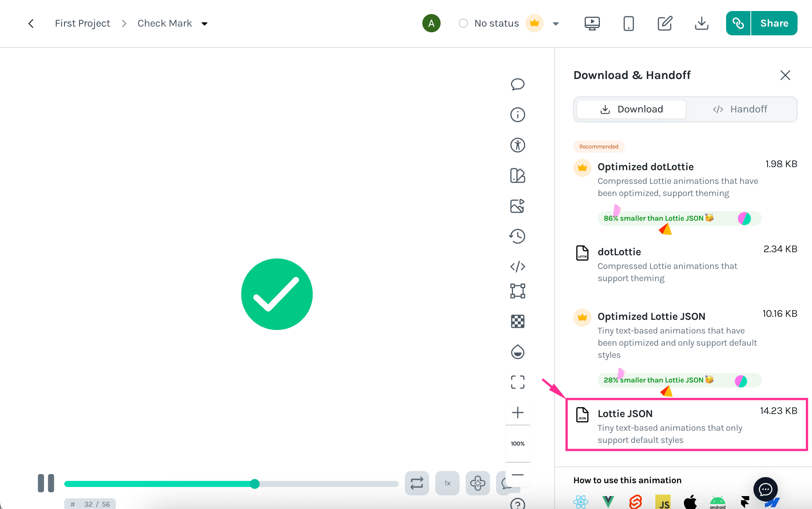This screenshot has width=812, height=509.
Task: Enter fullscreen preview mode
Action: (x=518, y=382)
